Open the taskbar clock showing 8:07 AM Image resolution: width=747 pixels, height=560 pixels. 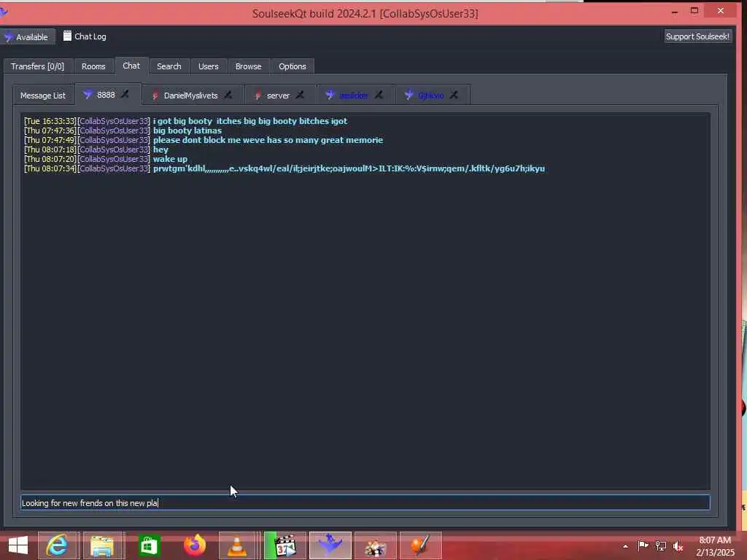(715, 546)
